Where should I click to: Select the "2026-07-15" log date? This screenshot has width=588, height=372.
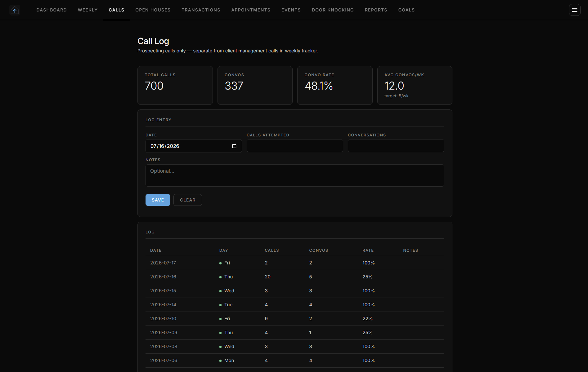coord(163,291)
